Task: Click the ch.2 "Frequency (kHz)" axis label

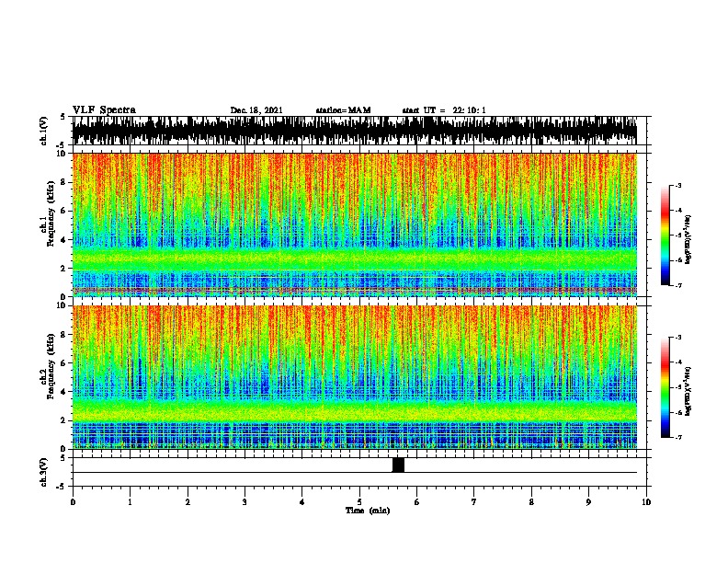Action: pyautogui.click(x=51, y=366)
